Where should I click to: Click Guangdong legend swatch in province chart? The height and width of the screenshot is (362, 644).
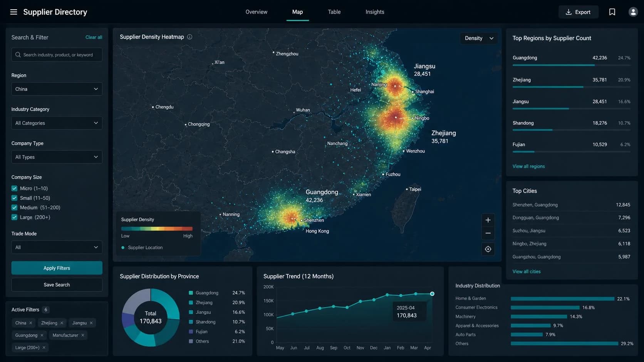tap(191, 293)
